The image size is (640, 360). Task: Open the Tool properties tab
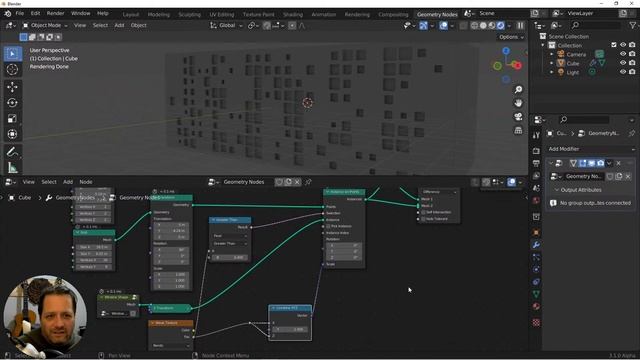coord(536,135)
